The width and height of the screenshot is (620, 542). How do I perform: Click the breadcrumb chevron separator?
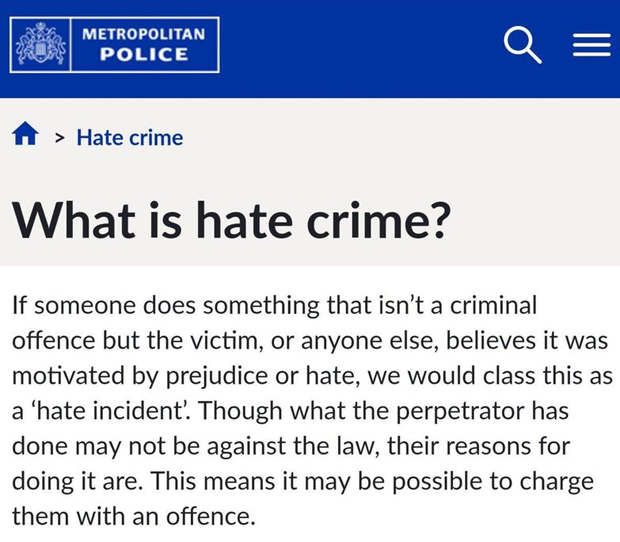(59, 138)
